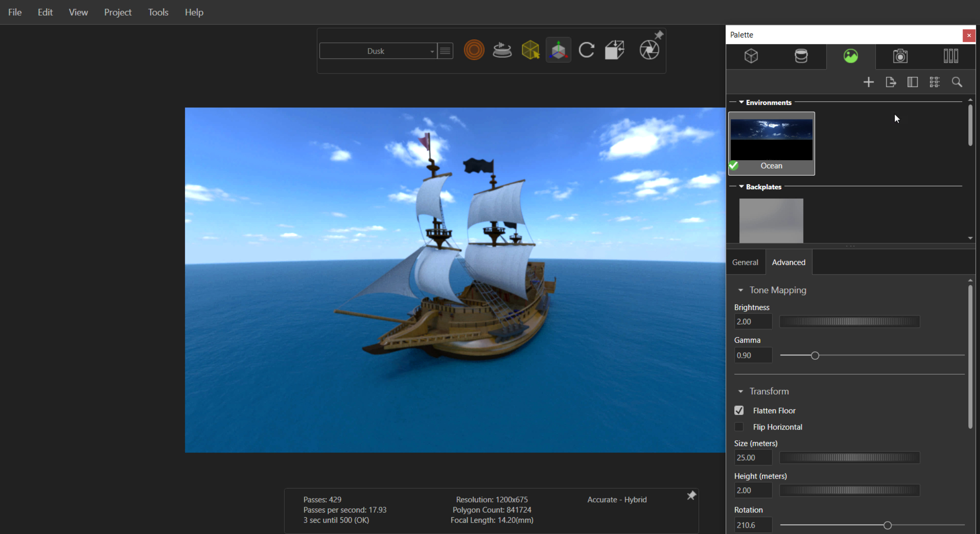Open the Project menu

click(118, 12)
